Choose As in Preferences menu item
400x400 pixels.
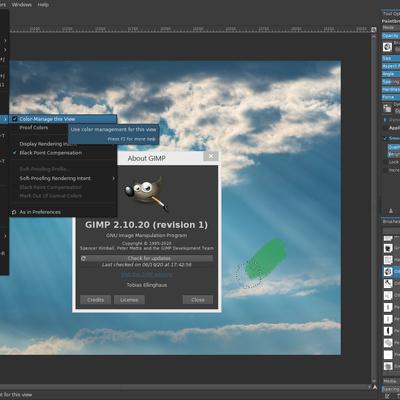[x=63, y=212]
